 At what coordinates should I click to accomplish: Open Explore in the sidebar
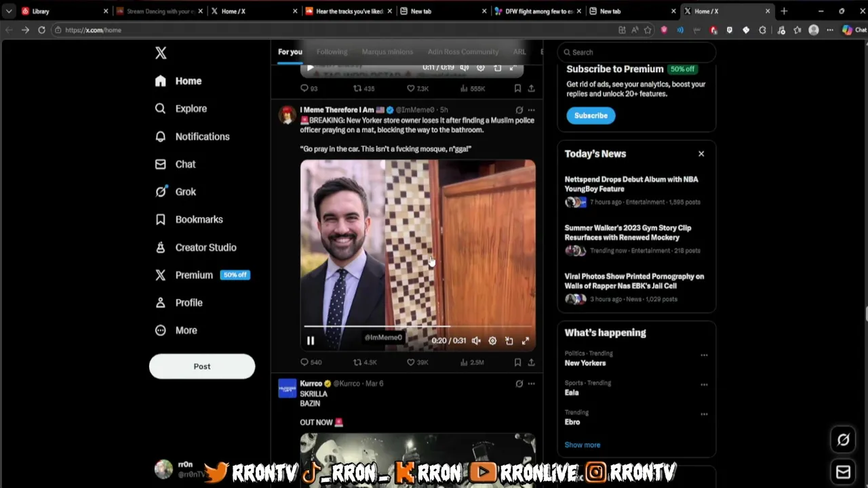click(x=181, y=108)
